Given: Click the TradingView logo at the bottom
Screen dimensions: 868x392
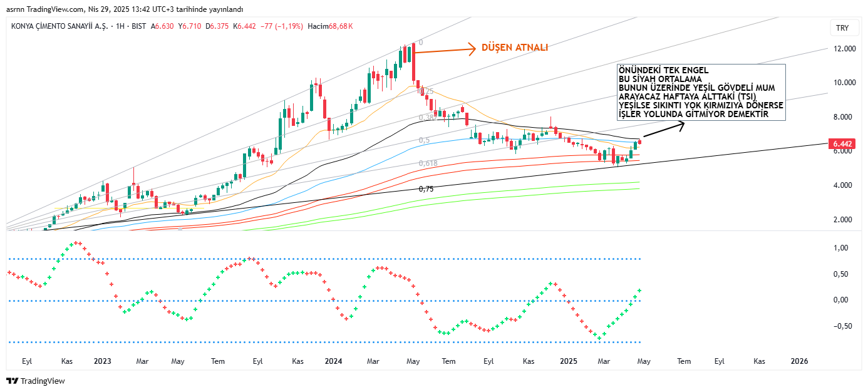Looking at the screenshot, I should point(36,381).
